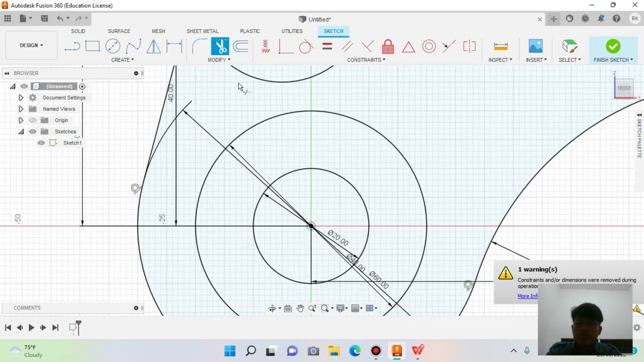Switch to the PLASTIC tab
The height and width of the screenshot is (362, 644).
coord(250,31)
